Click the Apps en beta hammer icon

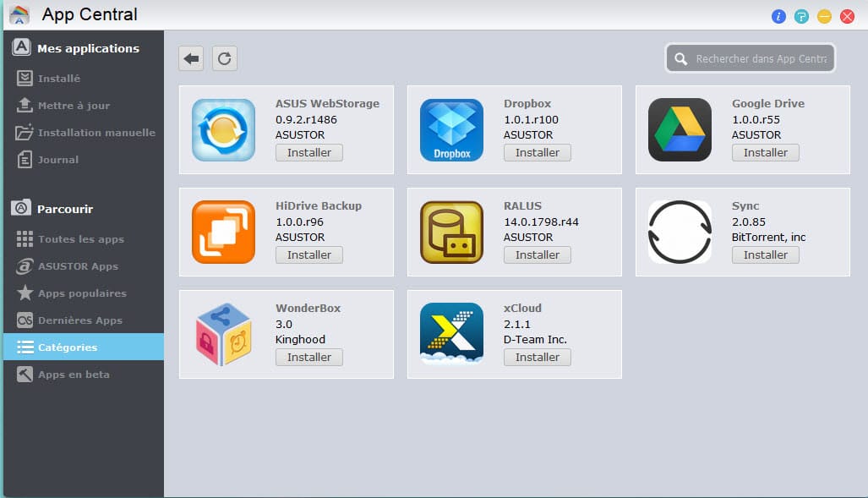25,374
